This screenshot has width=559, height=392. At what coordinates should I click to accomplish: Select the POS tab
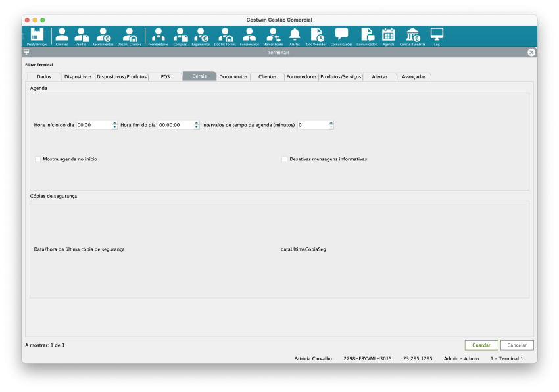[x=165, y=76]
